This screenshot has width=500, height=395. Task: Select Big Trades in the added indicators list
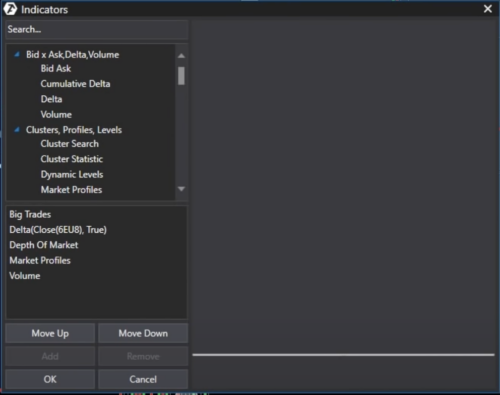pos(30,214)
